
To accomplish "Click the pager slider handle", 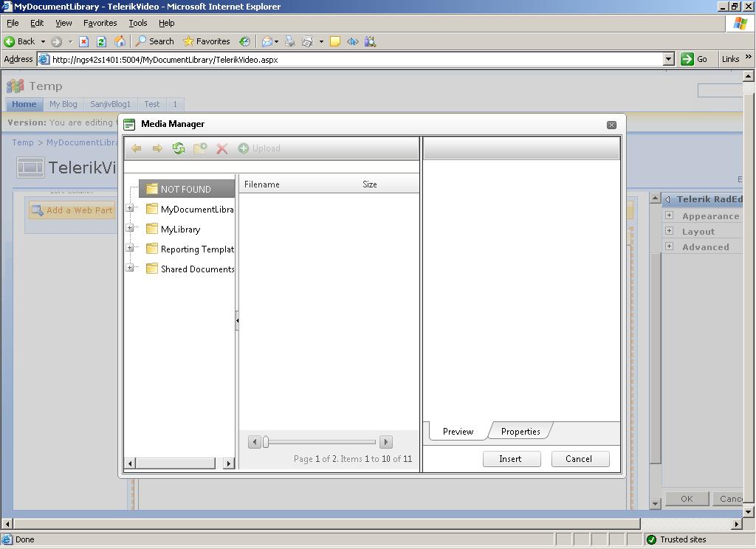I will [265, 442].
